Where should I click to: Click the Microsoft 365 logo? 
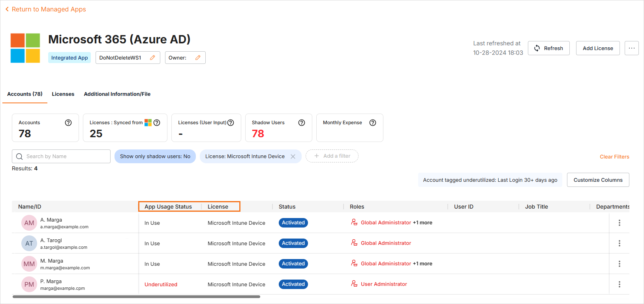coord(25,48)
